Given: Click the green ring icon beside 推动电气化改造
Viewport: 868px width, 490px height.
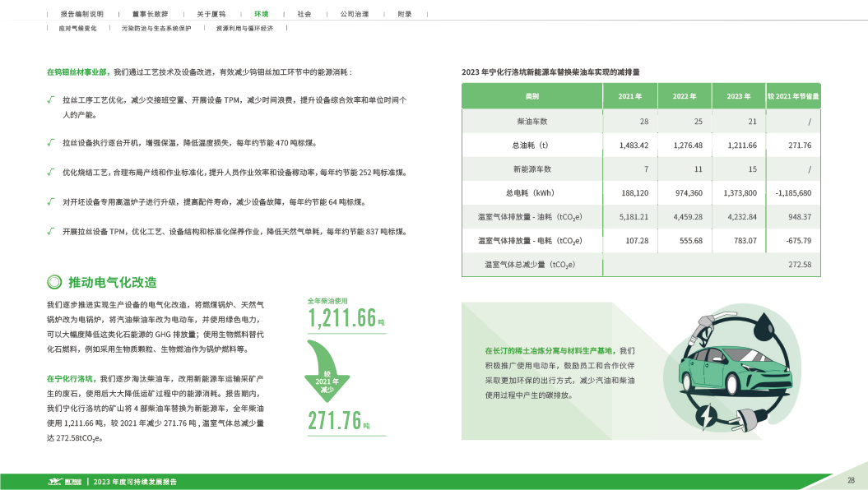Looking at the screenshot, I should tap(53, 282).
